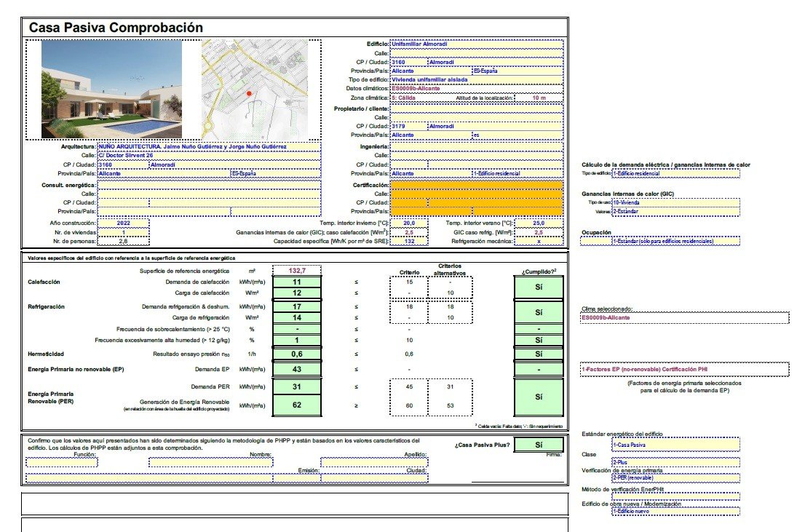Click the Demanda de calefacción value '11'
Screen dimensions: 797x532
[297, 282]
